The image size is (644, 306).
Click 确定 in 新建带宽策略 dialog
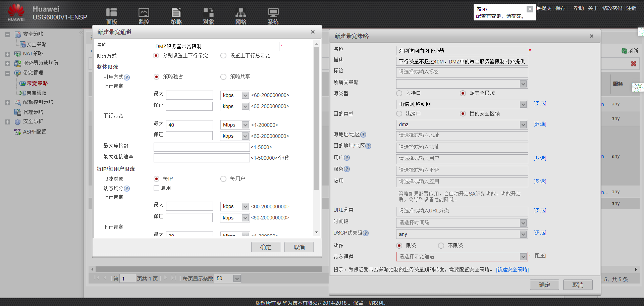[x=544, y=285]
